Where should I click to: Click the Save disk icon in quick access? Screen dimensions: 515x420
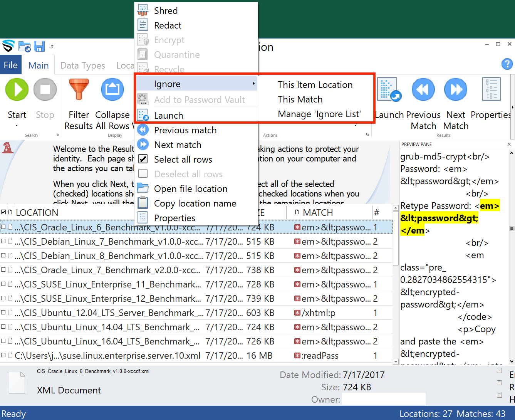(x=39, y=46)
